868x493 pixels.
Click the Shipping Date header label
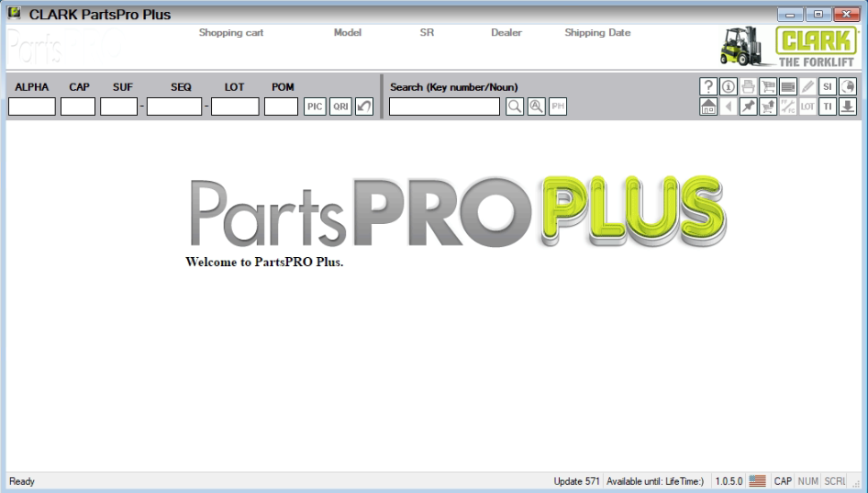598,33
